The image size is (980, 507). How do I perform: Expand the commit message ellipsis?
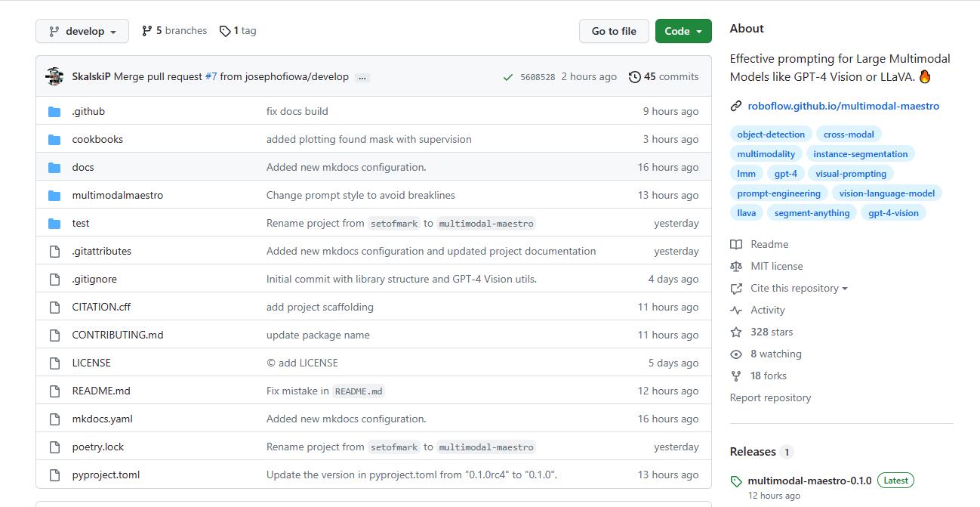(x=362, y=77)
